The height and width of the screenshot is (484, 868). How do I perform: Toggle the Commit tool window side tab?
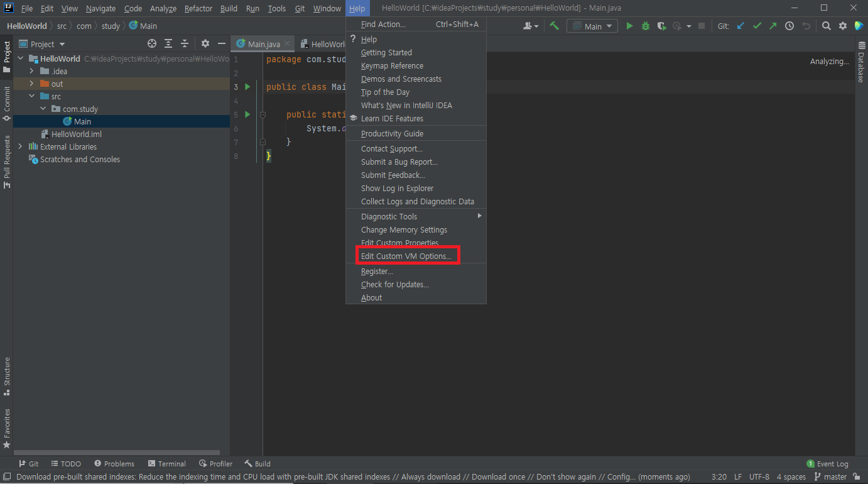point(6,104)
